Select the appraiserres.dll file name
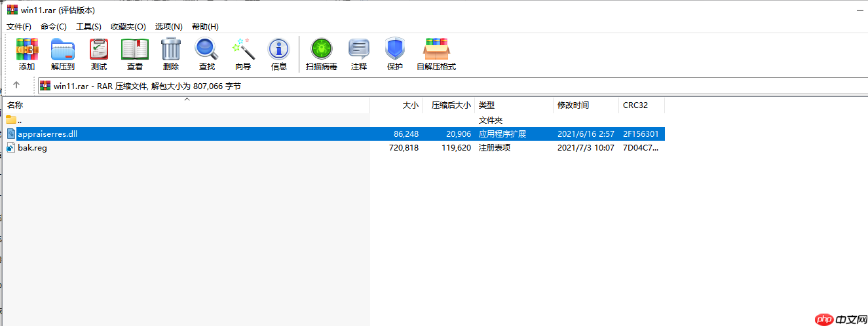The height and width of the screenshot is (326, 868). 48,134
